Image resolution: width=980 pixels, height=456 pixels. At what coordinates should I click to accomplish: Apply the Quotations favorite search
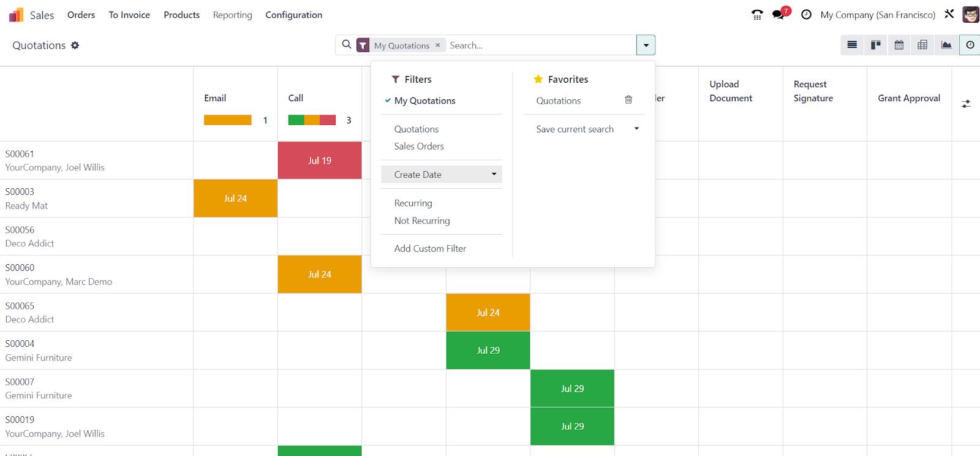click(559, 101)
